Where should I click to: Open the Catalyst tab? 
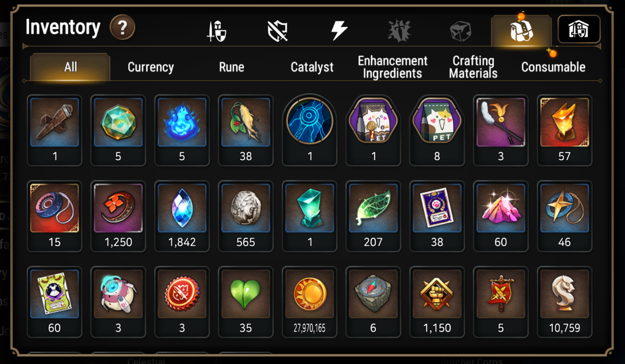click(312, 67)
